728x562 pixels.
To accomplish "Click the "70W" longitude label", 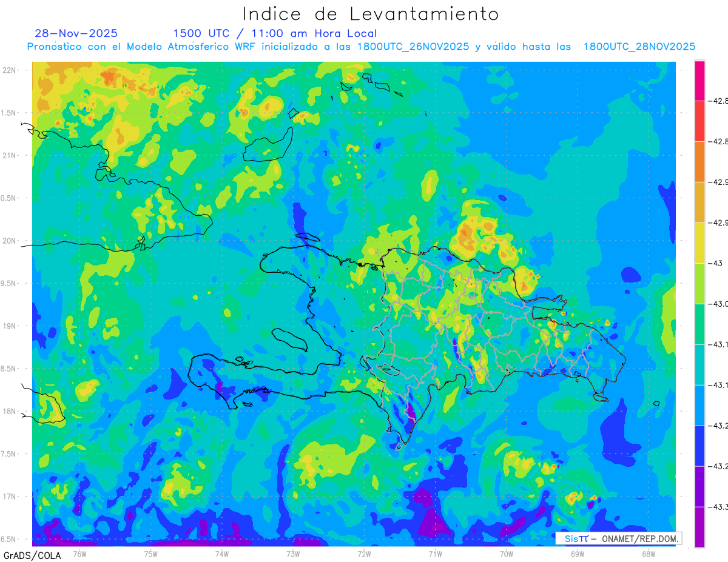I will pyautogui.click(x=506, y=554).
